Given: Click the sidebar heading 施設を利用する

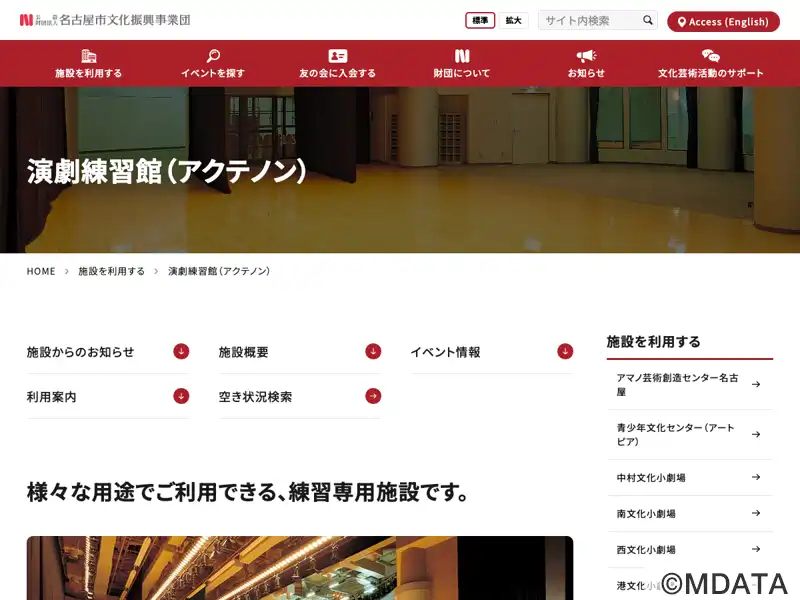Looking at the screenshot, I should coord(654,342).
